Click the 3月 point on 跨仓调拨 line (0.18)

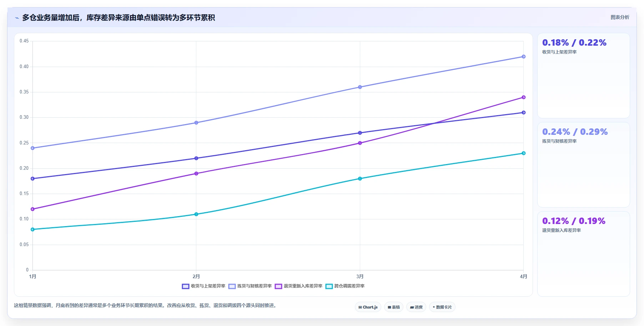(360, 179)
